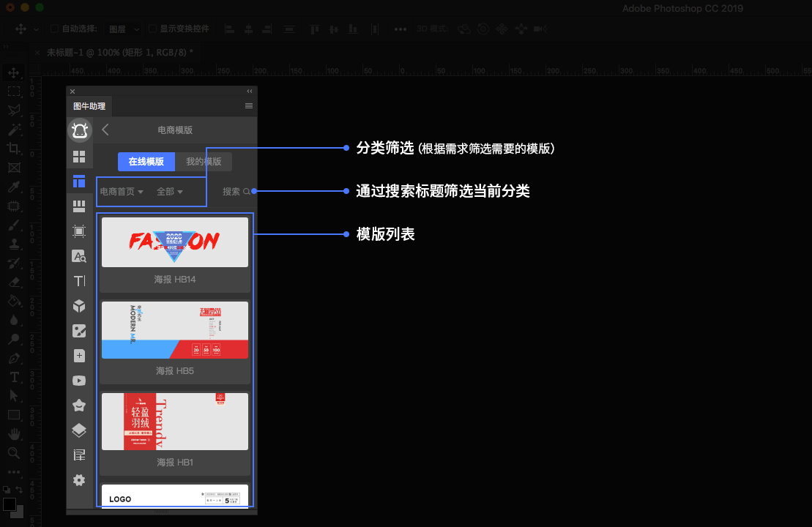Select the Lasso tool

14,111
